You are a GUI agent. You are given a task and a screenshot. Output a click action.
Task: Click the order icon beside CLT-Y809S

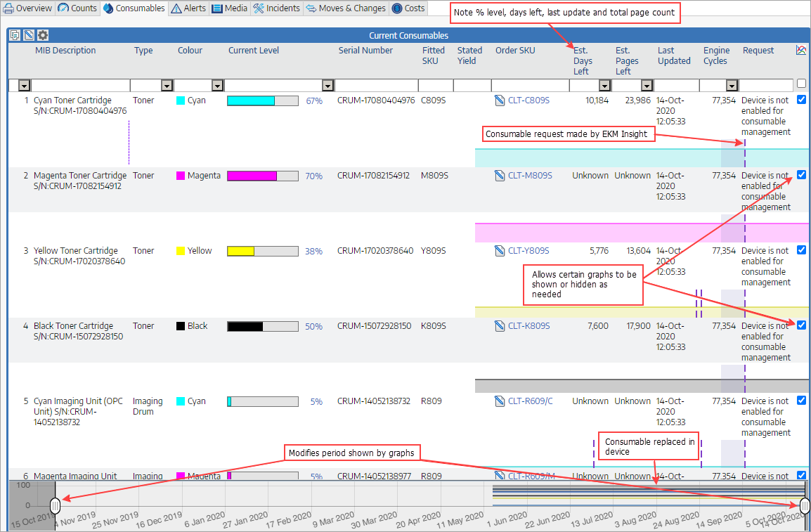click(500, 251)
